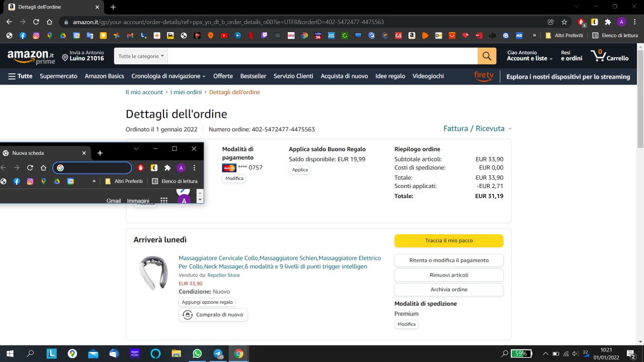Viewport: 644px width, 362px height.
Task: Click the Traccia il mio pacco button
Action: pyautogui.click(x=449, y=241)
